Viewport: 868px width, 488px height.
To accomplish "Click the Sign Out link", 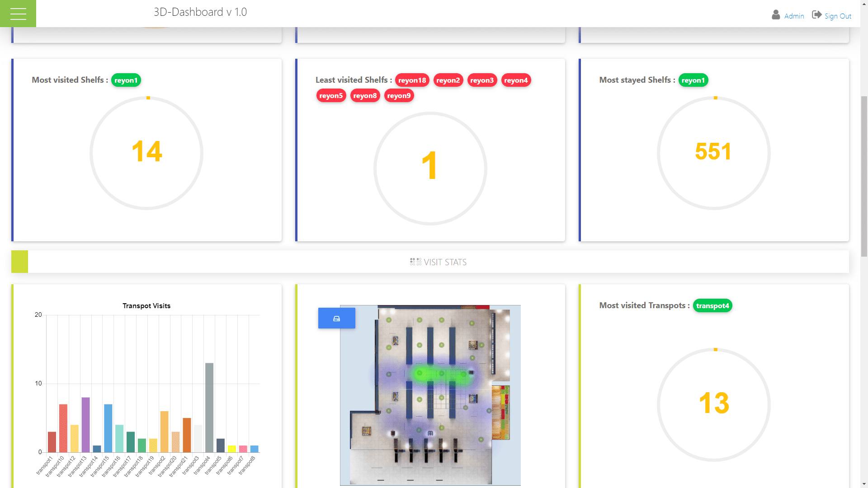I will [838, 16].
